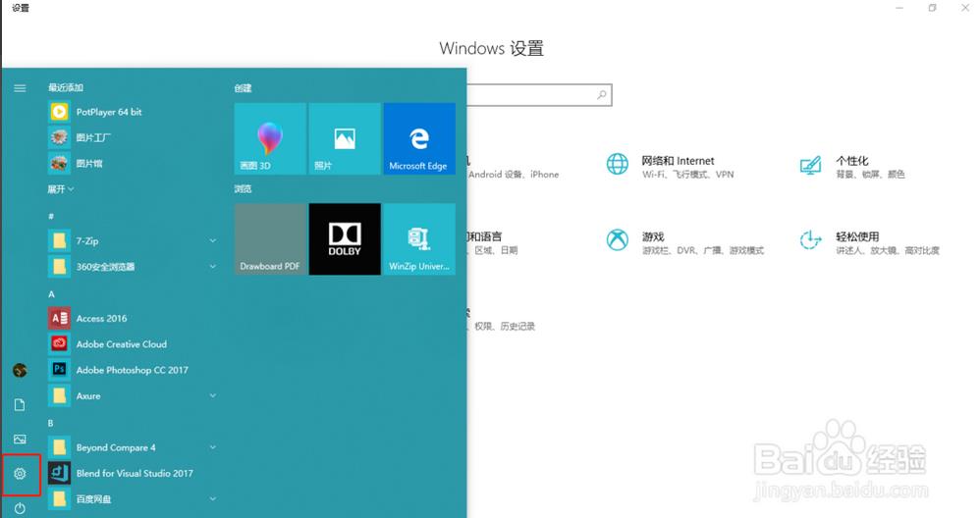Click the user account avatar
This screenshot has height=518, width=980.
[20, 370]
